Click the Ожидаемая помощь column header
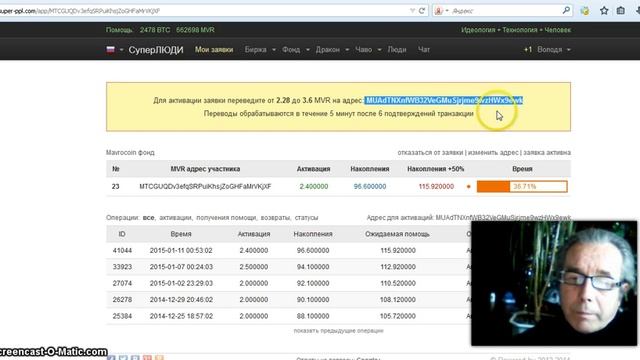Viewport: 640px width, 360px height. [397, 234]
